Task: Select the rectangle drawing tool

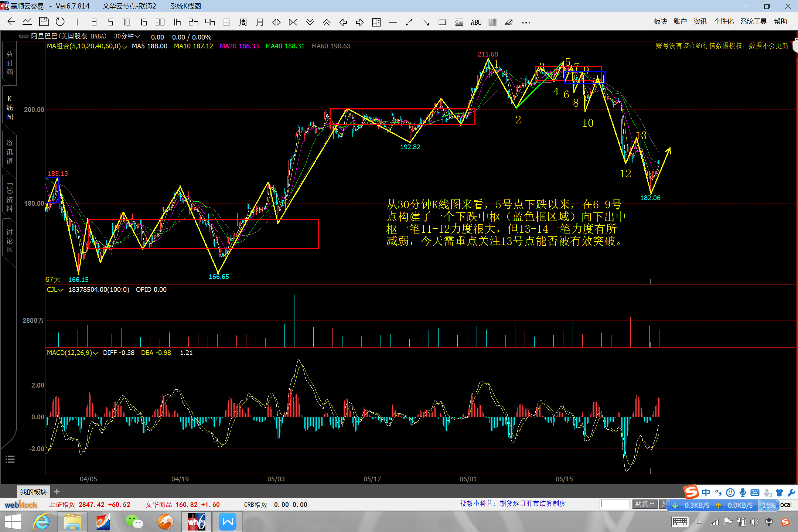Action: (x=442, y=23)
